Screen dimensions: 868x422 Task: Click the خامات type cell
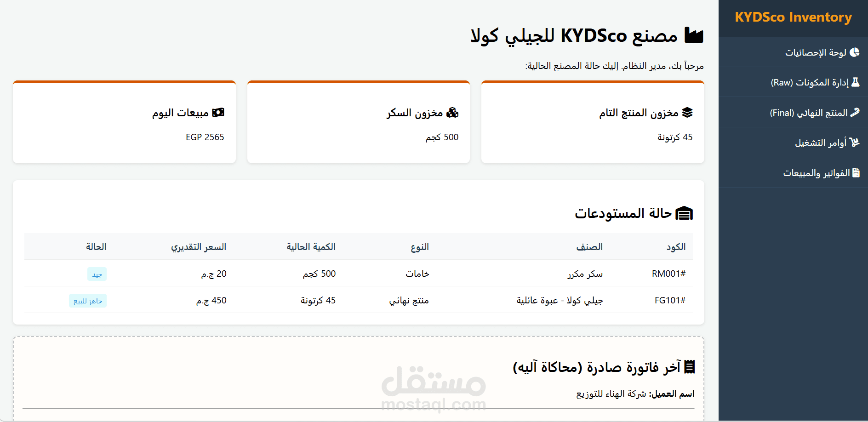point(417,274)
